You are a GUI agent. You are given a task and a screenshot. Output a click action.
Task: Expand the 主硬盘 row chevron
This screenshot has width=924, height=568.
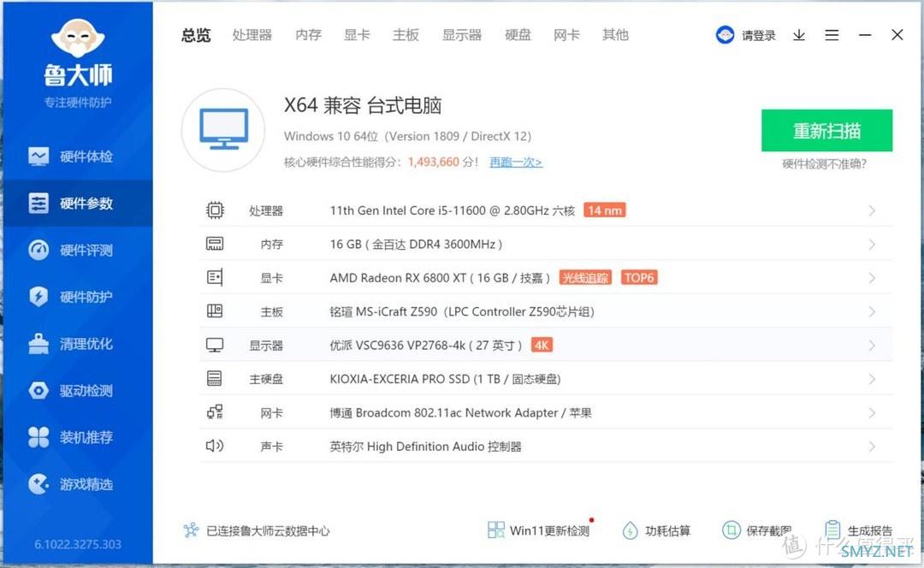click(872, 378)
